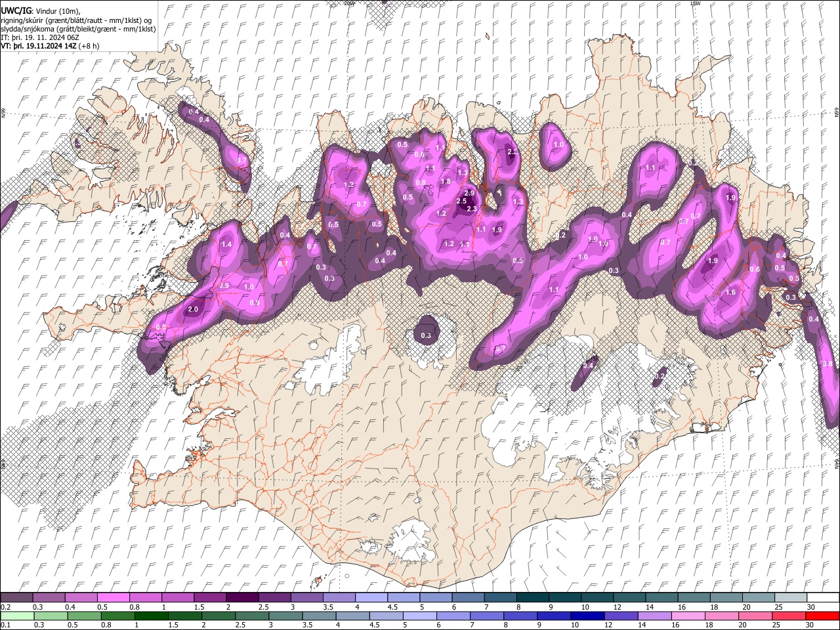
Task: Click the 2.9 precipitation value on map
Action: (x=469, y=193)
